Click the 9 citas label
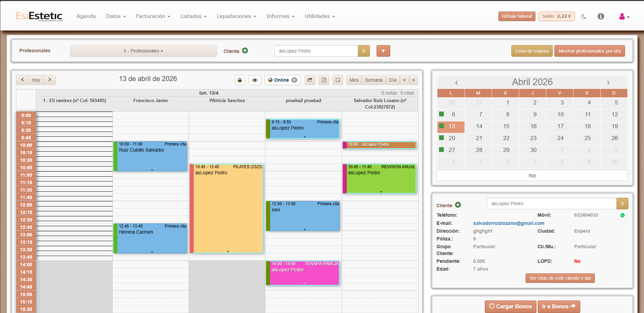This screenshot has height=313, width=644. coord(407,93)
